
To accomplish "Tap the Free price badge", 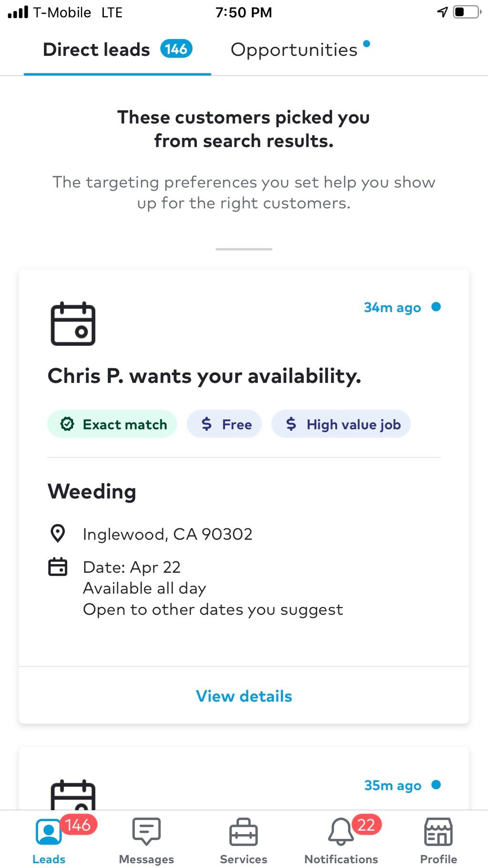I will [x=224, y=424].
